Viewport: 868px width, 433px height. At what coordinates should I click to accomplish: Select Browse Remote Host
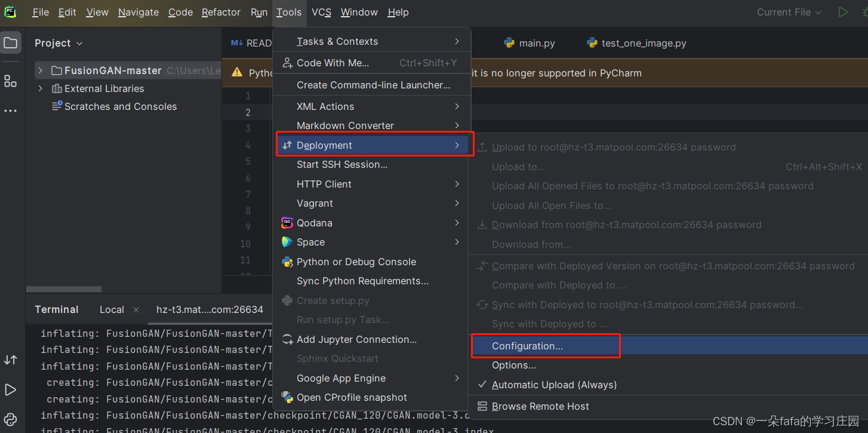540,406
